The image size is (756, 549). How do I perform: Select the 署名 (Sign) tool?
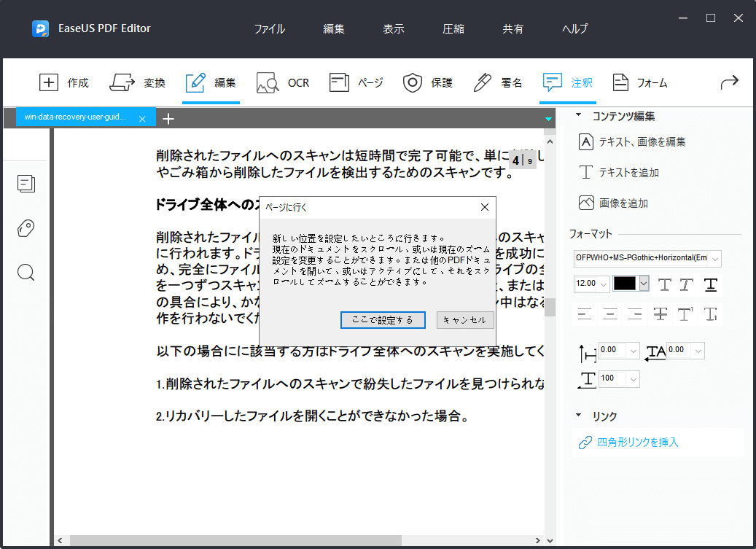pyautogui.click(x=496, y=82)
